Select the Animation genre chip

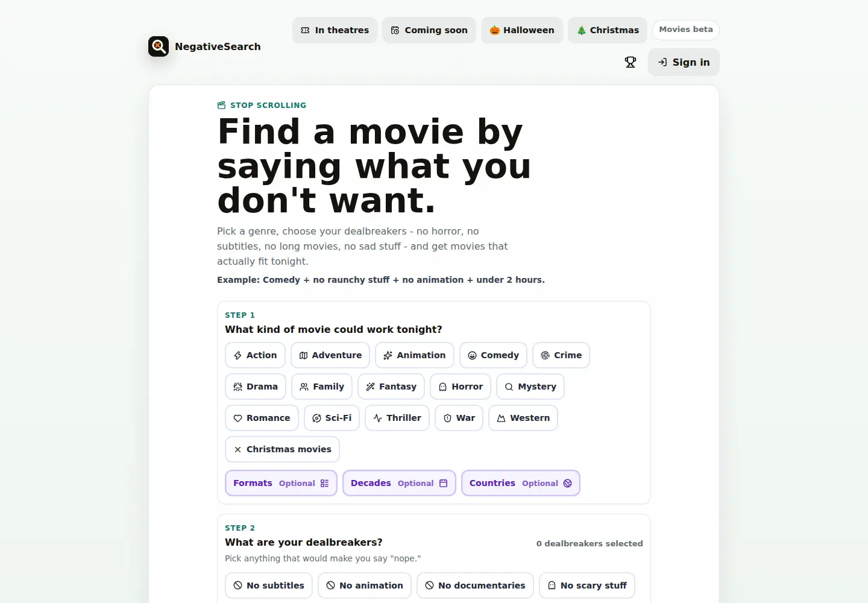click(x=415, y=355)
